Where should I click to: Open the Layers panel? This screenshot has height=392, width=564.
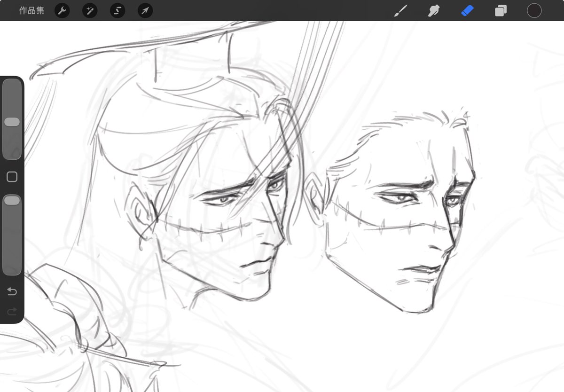coord(501,11)
